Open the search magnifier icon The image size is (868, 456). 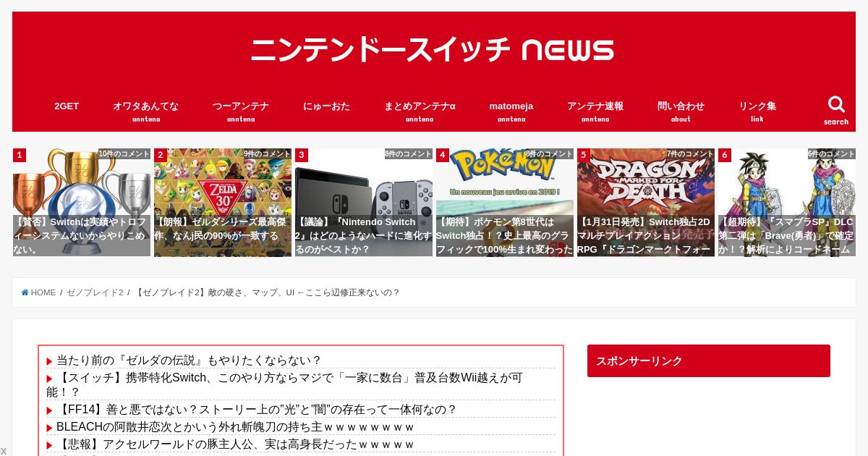[x=836, y=104]
